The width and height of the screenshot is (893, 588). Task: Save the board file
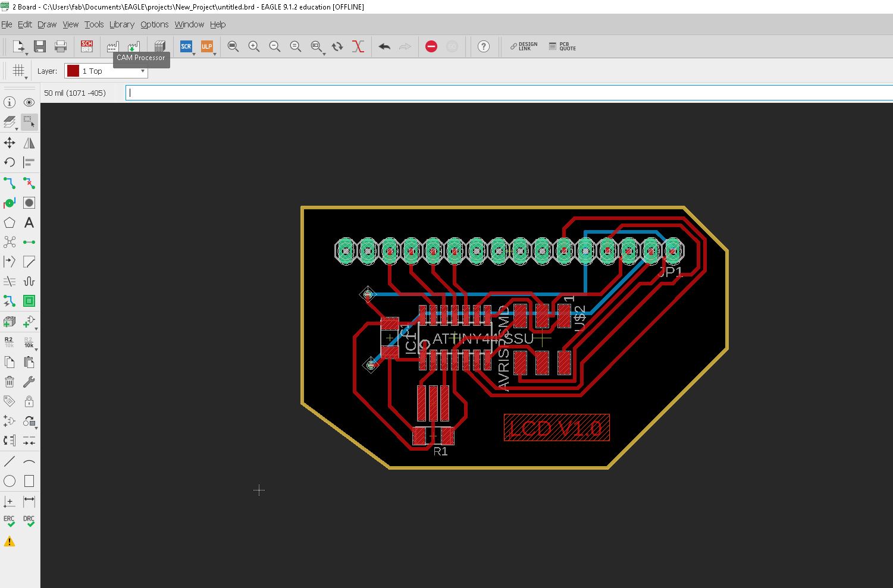click(40, 46)
